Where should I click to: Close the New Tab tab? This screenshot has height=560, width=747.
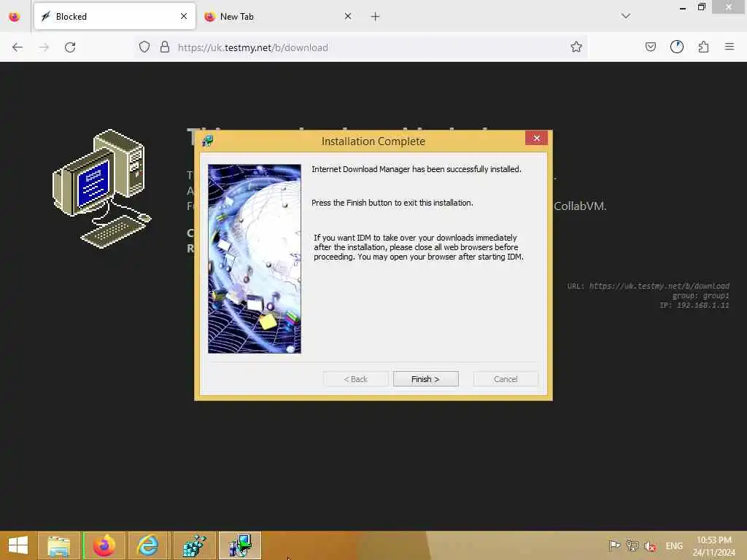348,16
